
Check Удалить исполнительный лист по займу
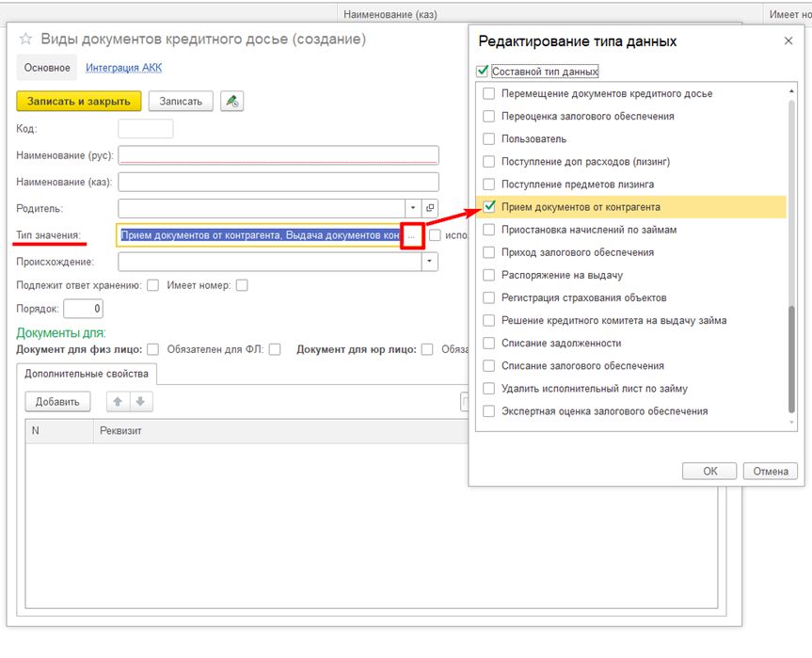pos(489,389)
